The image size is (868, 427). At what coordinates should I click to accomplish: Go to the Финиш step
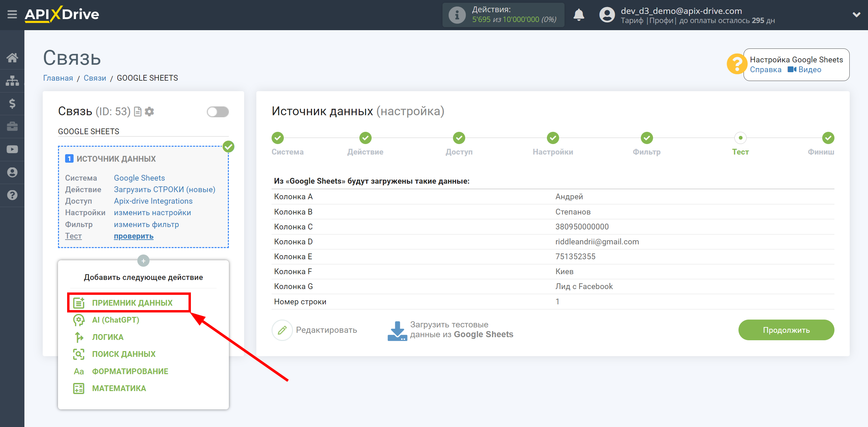click(828, 138)
